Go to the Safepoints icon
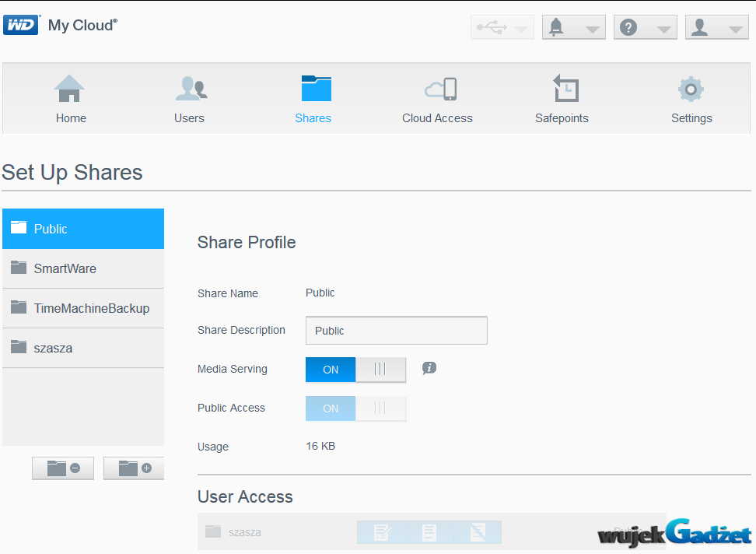The image size is (756, 554). click(565, 89)
